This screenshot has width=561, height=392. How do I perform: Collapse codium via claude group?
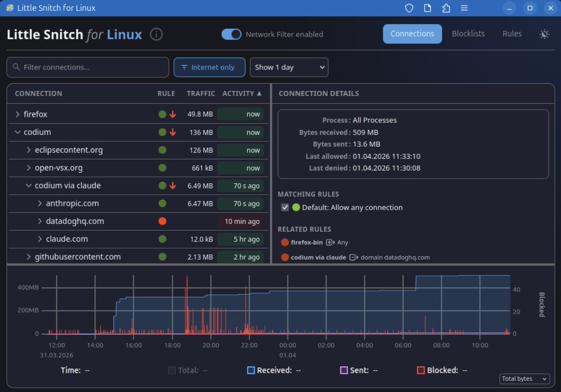point(29,185)
